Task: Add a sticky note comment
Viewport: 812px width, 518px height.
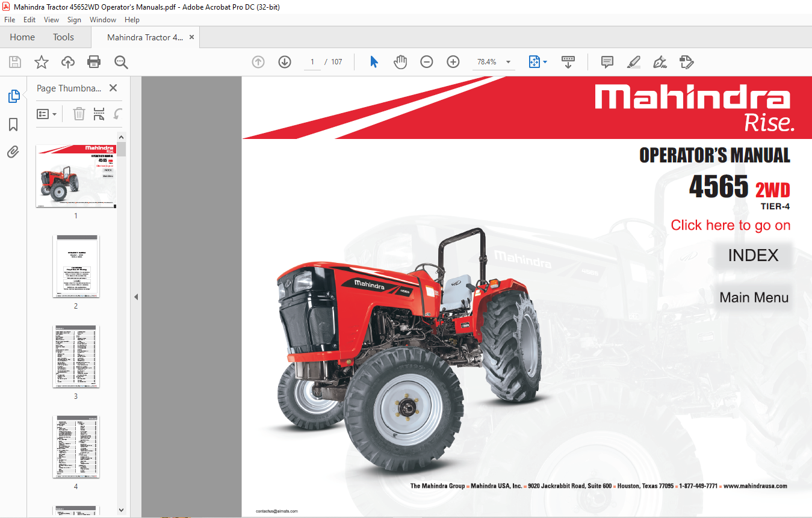Action: coord(607,62)
